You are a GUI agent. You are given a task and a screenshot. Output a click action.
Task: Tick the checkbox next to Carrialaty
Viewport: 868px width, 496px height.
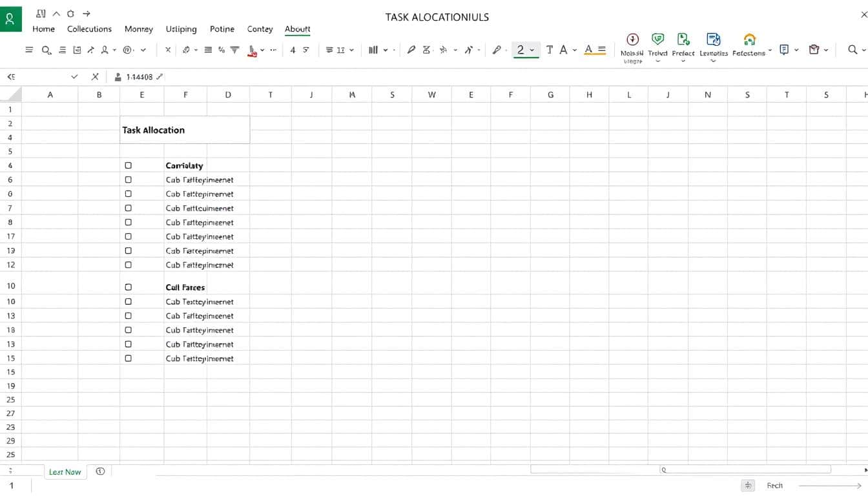click(128, 166)
